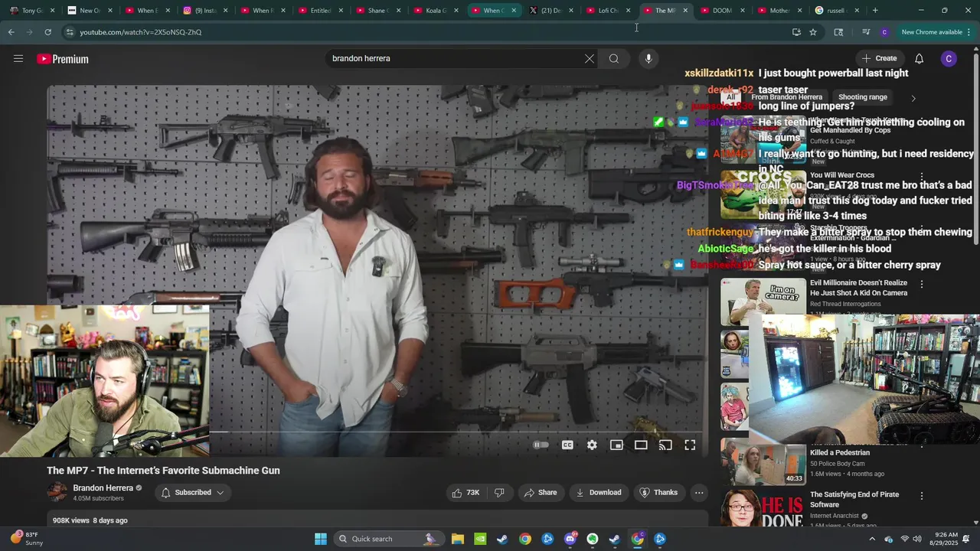This screenshot has height=551, width=980.
Task: Select the Shooting range filter chip
Action: point(862,97)
